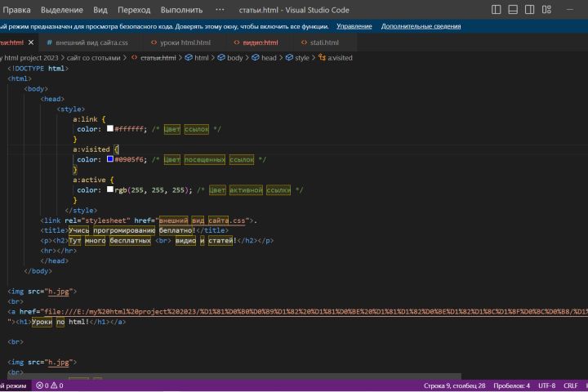Open the body breadcrumb dropdown

(x=234, y=58)
